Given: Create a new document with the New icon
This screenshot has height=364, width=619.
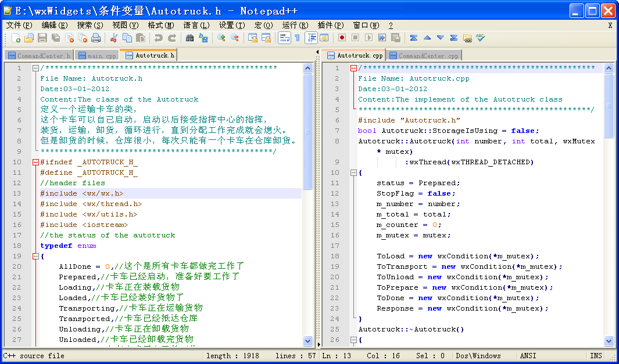Looking at the screenshot, I should pyautogui.click(x=16, y=38).
